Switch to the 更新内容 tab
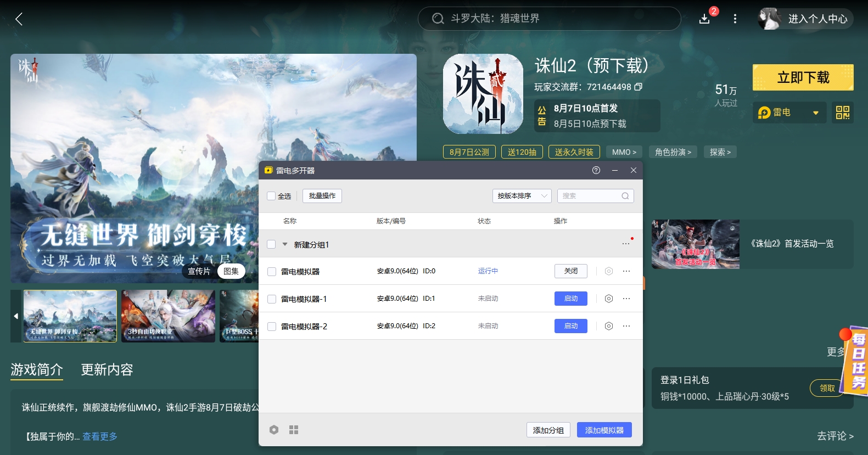Screen dimensions: 868x455 tap(107, 370)
